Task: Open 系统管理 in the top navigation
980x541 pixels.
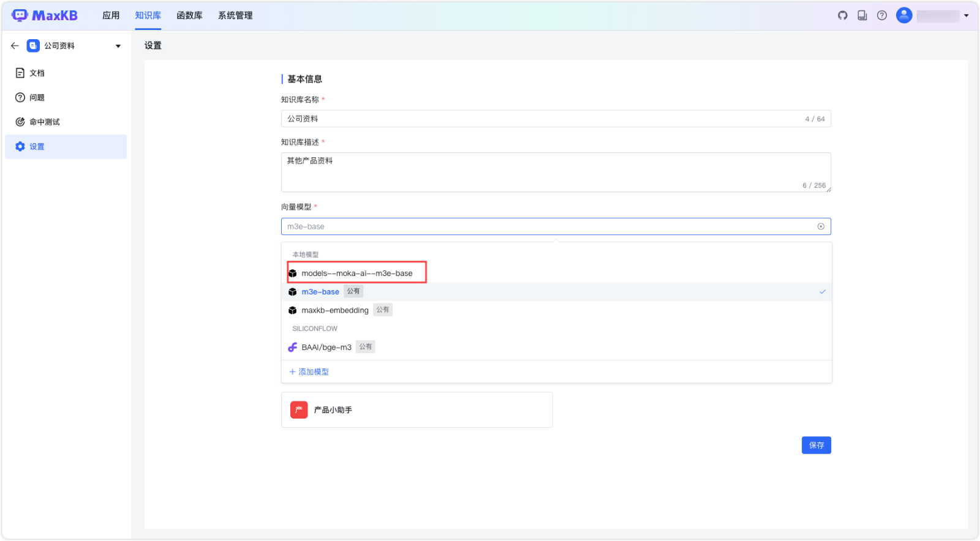Action: [235, 15]
